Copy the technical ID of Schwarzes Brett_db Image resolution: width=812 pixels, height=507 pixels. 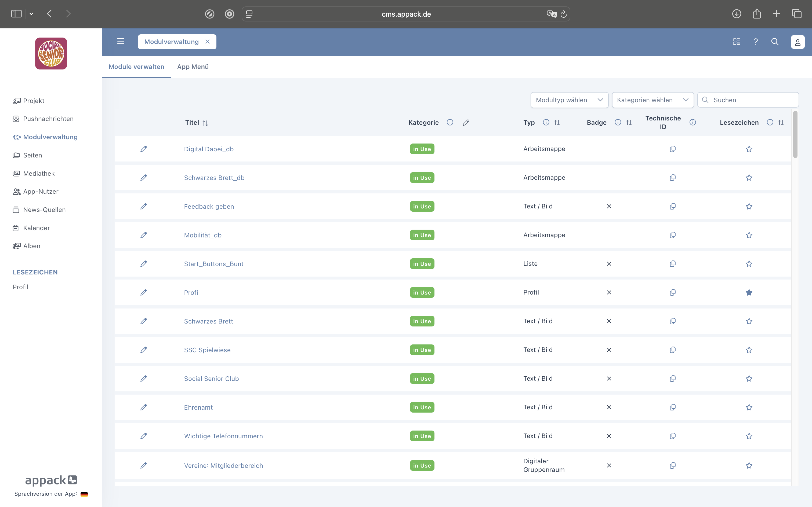672,177
